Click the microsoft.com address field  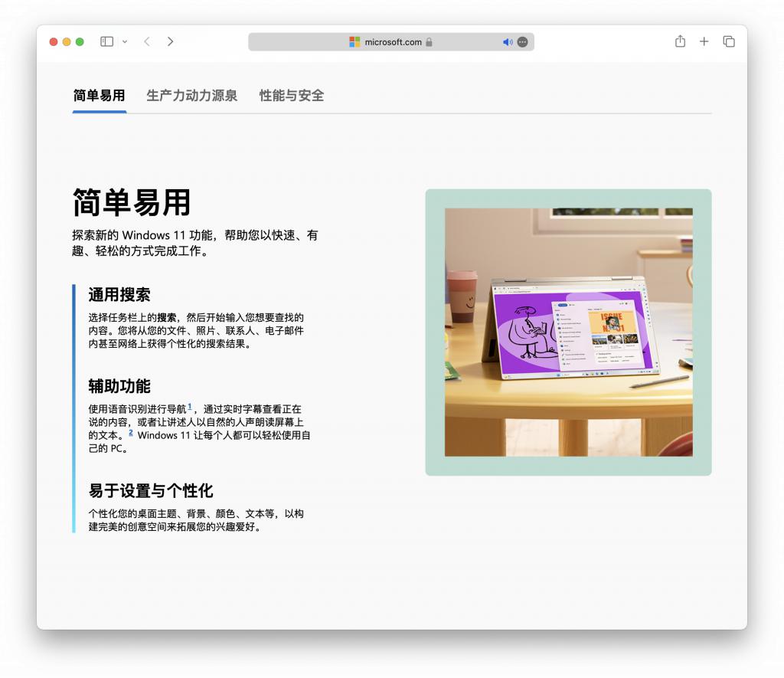point(392,42)
